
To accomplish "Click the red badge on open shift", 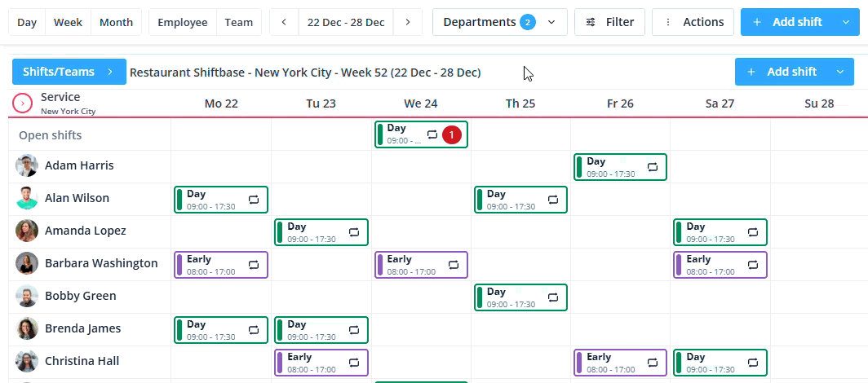I will click(452, 134).
